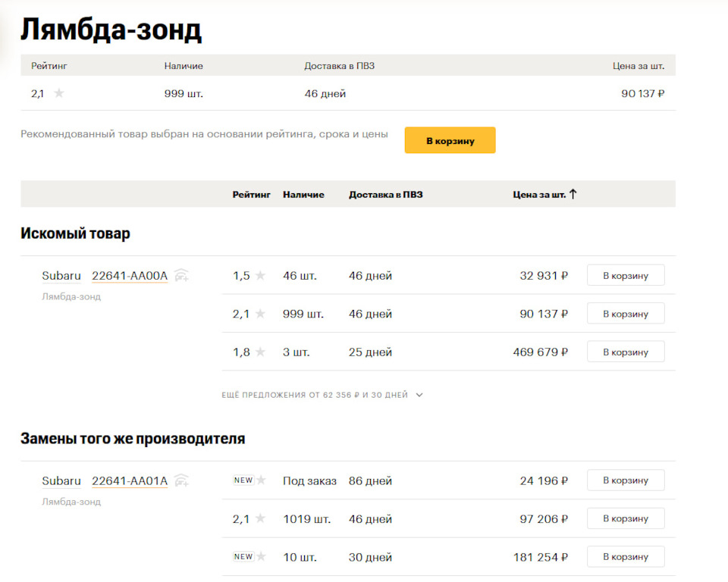The height and width of the screenshot is (582, 728).
Task: Open part number 22641-AA00A link
Action: point(130,276)
